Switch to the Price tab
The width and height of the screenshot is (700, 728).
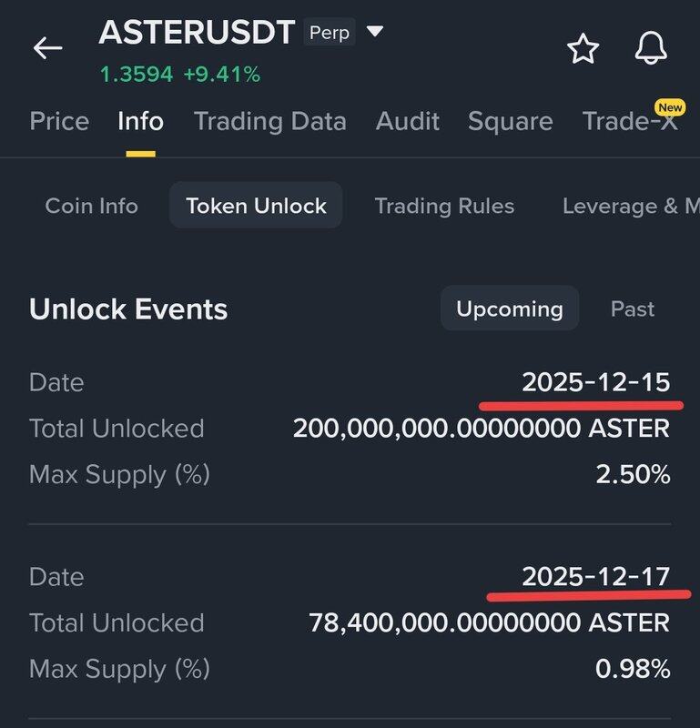[x=59, y=121]
